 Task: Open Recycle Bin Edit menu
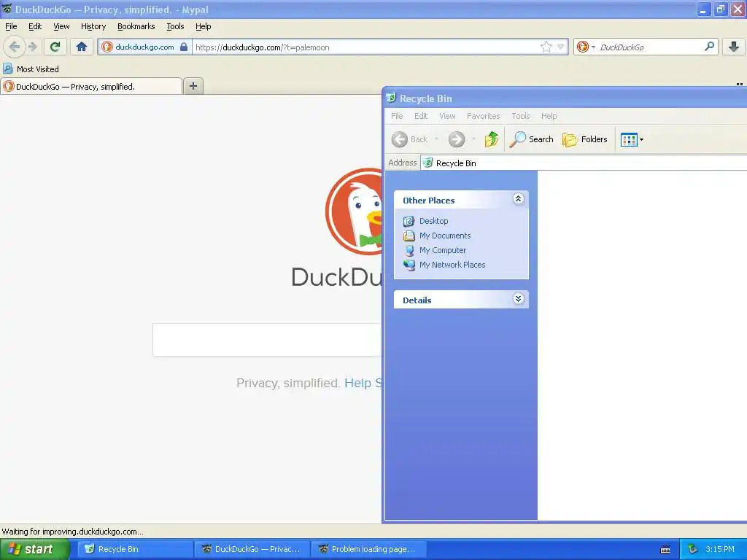click(421, 116)
